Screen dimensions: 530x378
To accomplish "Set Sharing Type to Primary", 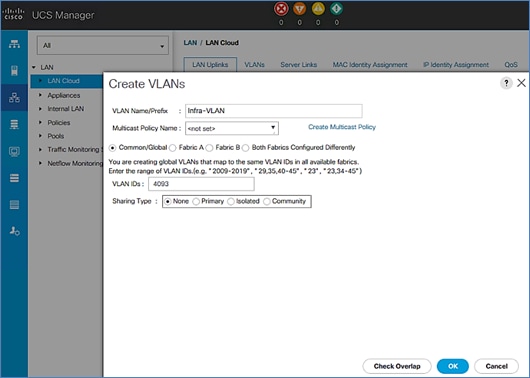I will tap(196, 202).
